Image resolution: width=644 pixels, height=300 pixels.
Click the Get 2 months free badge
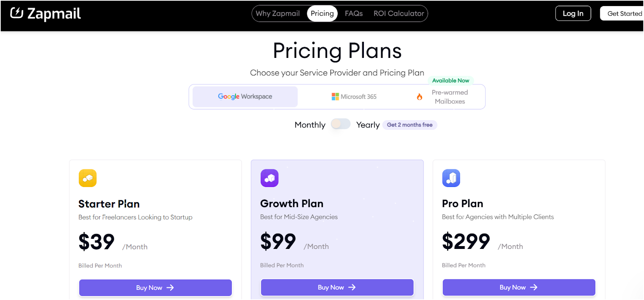[x=410, y=125]
